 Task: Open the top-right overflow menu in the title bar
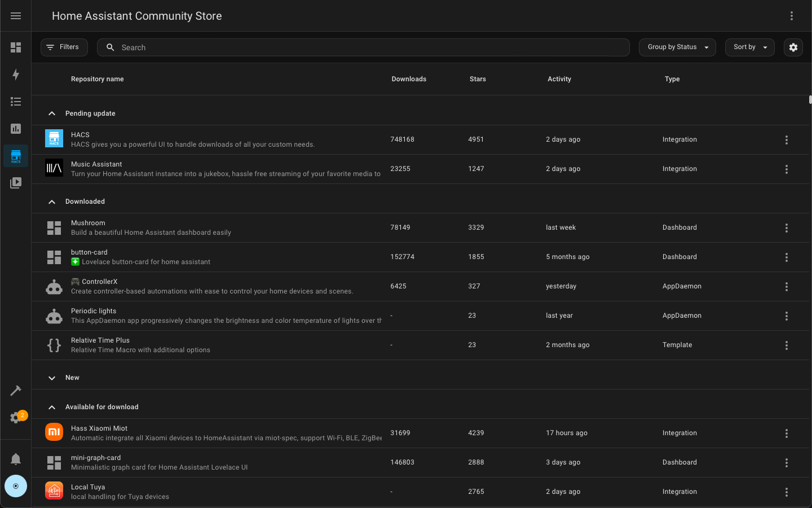click(x=792, y=16)
